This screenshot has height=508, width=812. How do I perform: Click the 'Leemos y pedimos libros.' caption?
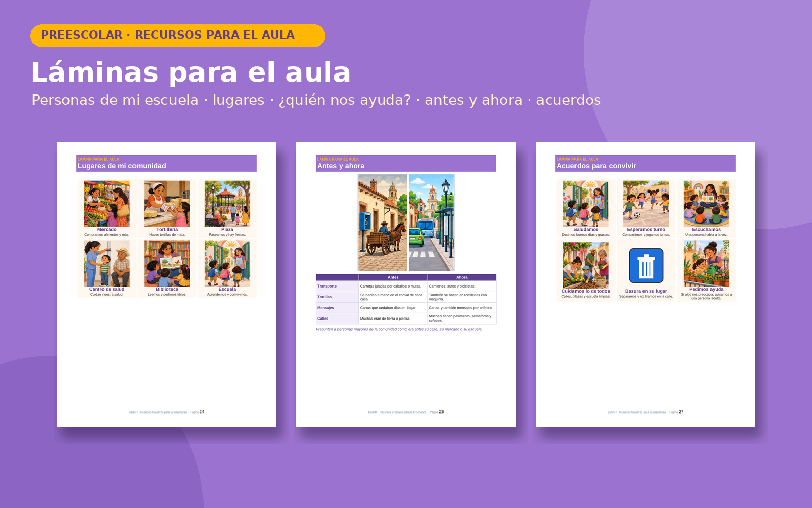coord(167,295)
